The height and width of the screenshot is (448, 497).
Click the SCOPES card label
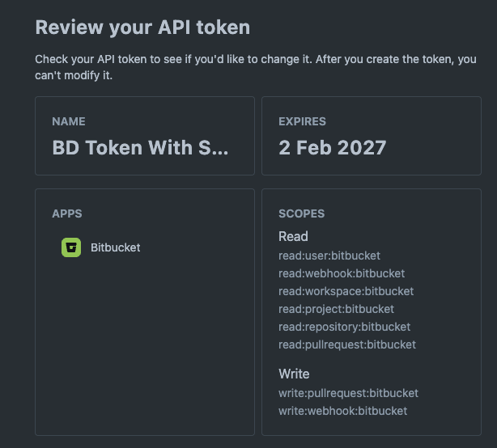click(301, 213)
